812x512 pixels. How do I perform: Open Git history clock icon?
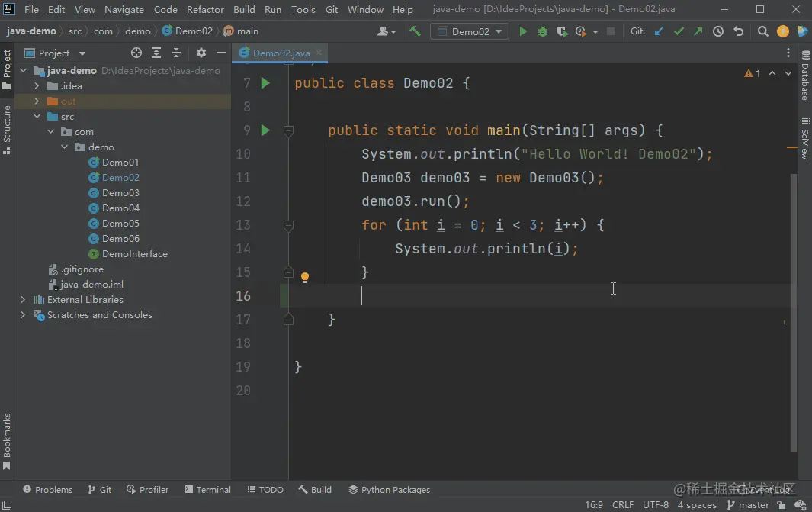(x=718, y=31)
